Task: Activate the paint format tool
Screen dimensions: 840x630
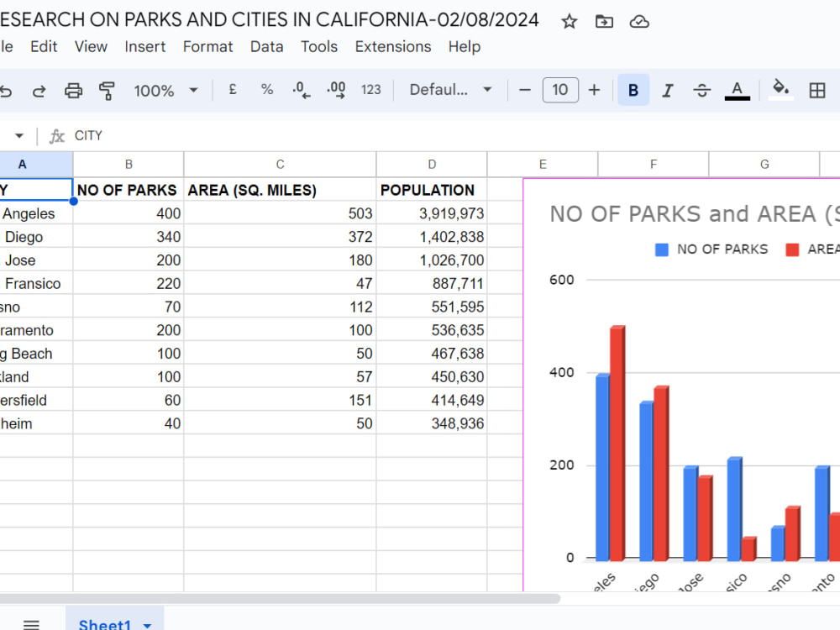Action: point(108,91)
